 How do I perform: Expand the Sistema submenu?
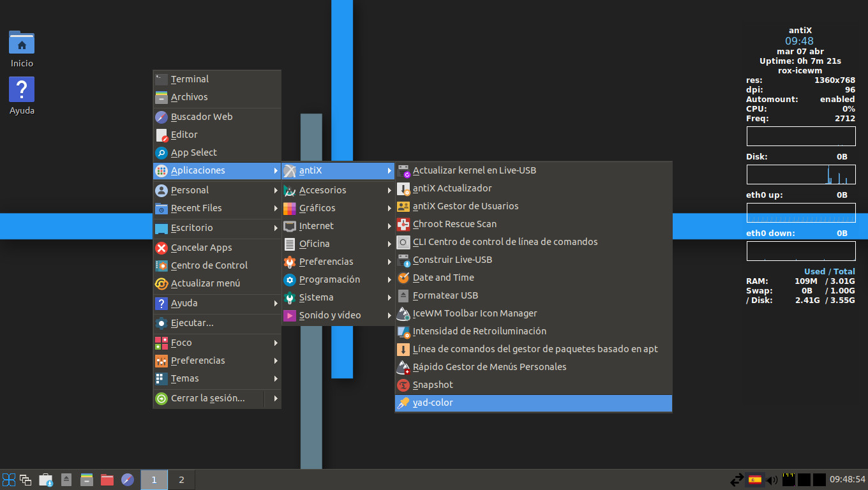317,297
